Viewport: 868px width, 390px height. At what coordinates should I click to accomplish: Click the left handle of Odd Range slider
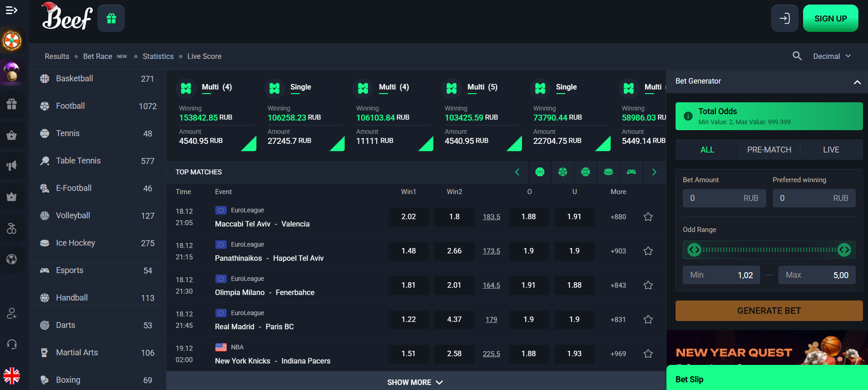click(x=694, y=250)
